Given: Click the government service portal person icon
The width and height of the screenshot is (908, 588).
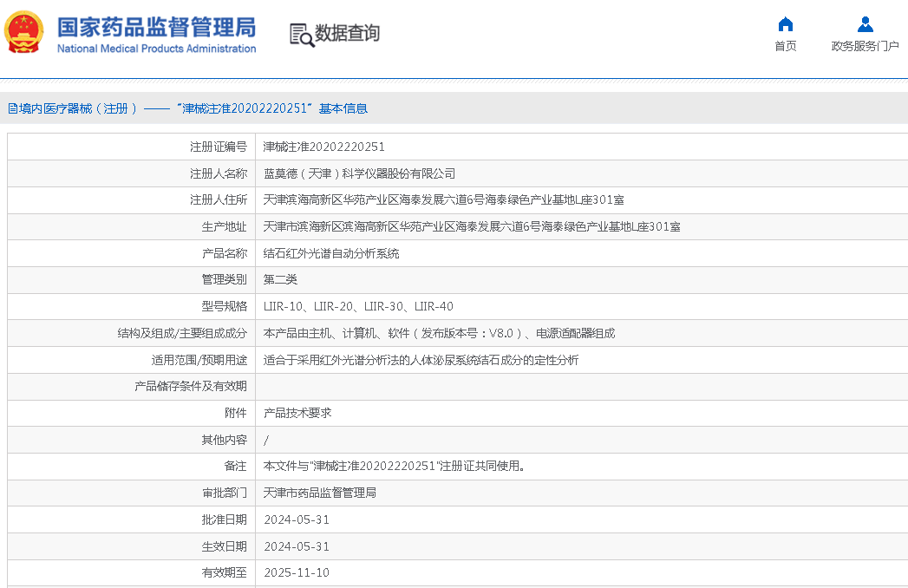Looking at the screenshot, I should coord(865,24).
